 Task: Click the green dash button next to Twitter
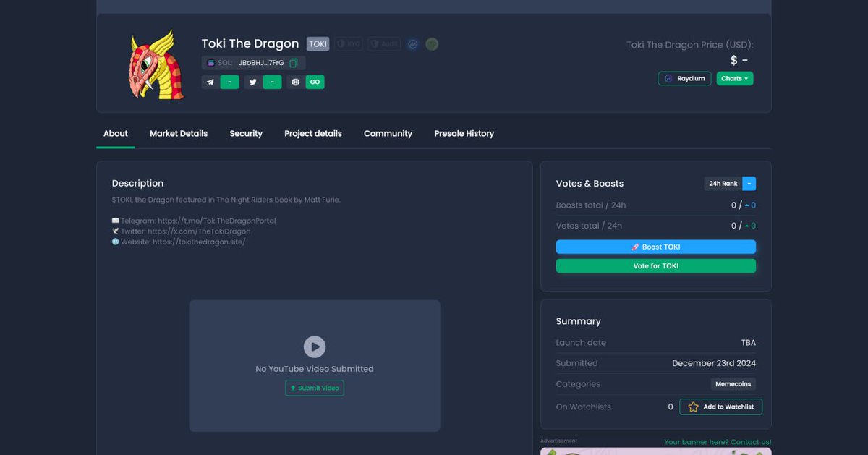tap(272, 82)
